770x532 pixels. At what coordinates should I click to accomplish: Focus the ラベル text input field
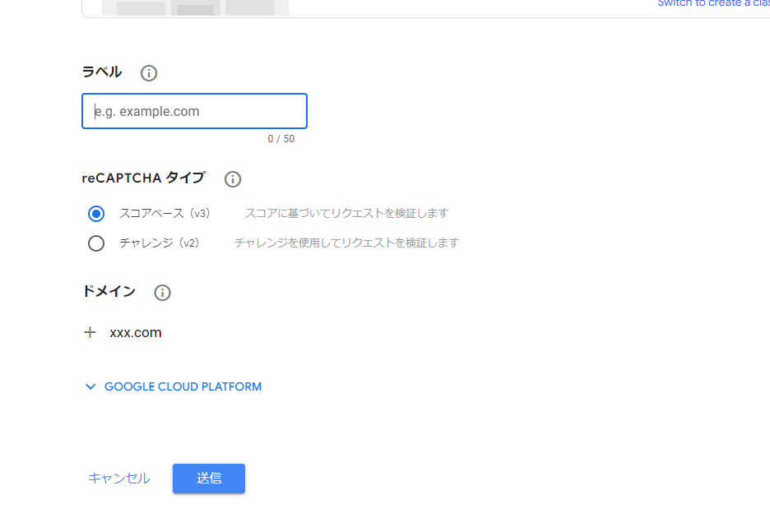(x=194, y=112)
